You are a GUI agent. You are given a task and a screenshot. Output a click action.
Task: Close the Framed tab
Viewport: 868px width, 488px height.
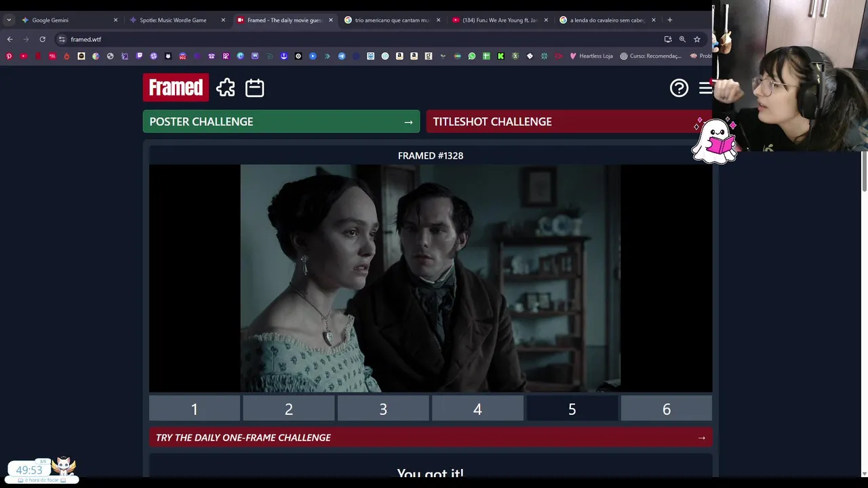[x=331, y=20]
